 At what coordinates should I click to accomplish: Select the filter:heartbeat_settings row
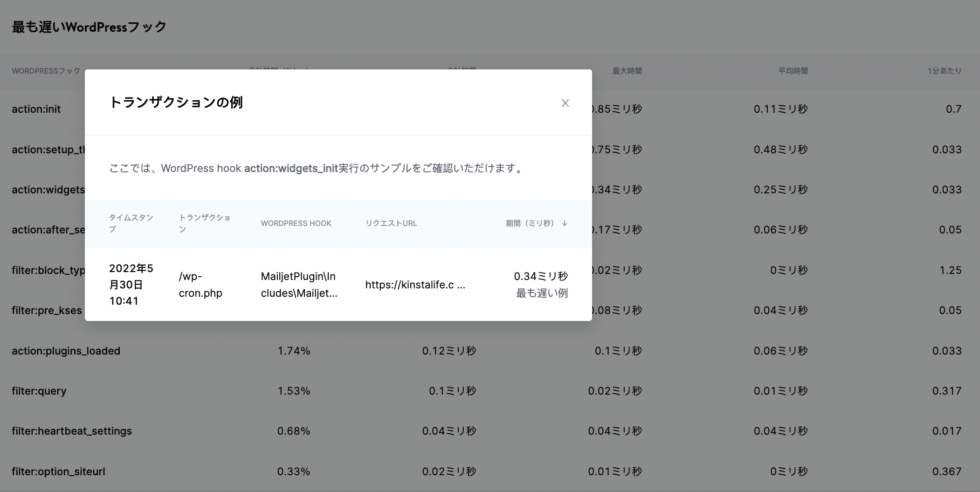(x=72, y=431)
